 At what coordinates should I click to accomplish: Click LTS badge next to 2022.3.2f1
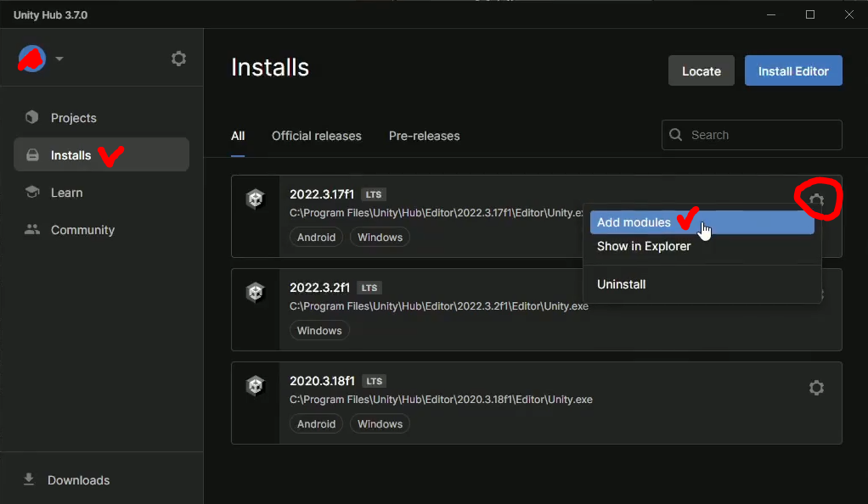pyautogui.click(x=369, y=288)
